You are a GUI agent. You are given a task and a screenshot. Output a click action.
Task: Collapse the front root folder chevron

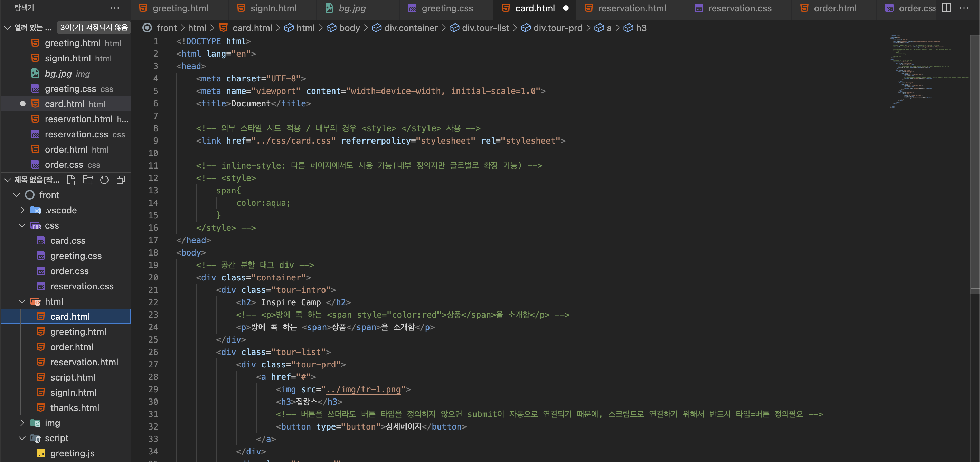(16, 195)
